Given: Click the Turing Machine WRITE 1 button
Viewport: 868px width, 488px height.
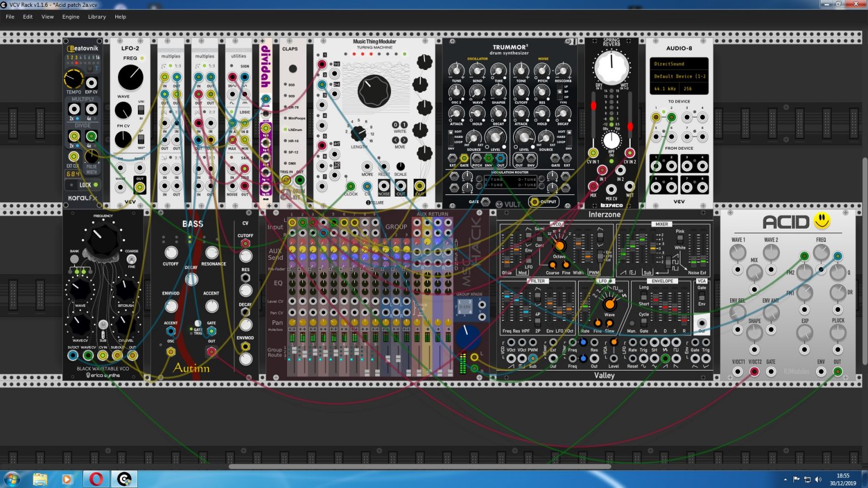Looking at the screenshot, I should 403,125.
